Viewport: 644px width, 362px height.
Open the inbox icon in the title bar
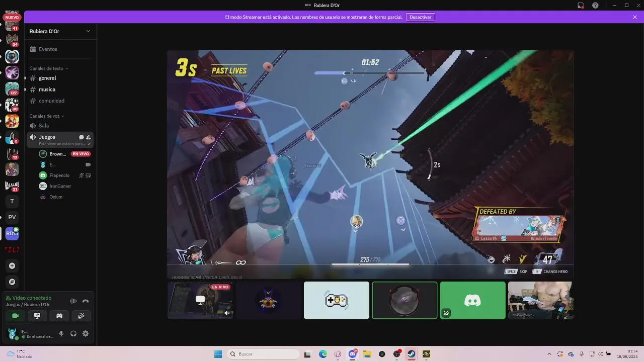tap(581, 6)
